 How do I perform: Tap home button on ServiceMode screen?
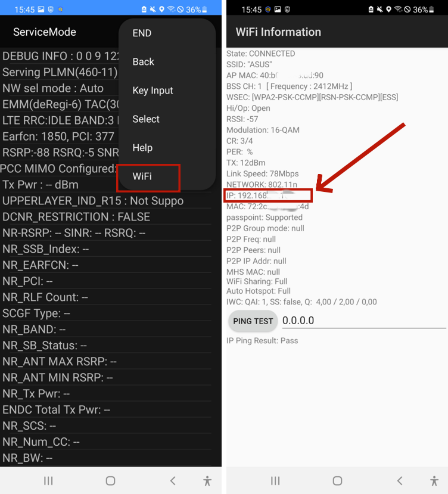pos(111,481)
